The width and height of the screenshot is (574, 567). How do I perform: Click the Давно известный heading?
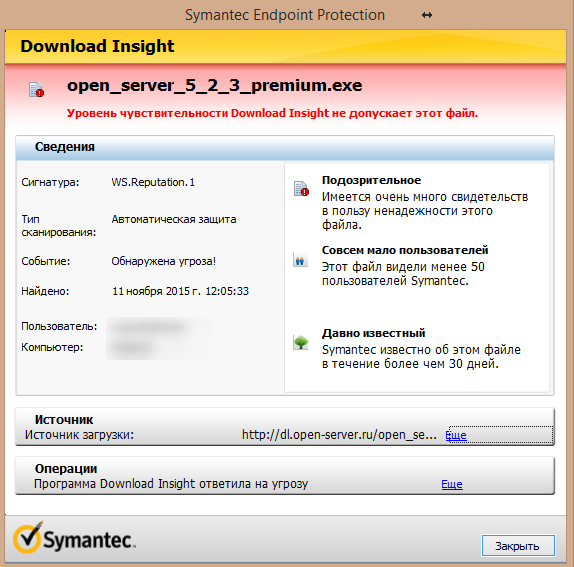point(373,333)
